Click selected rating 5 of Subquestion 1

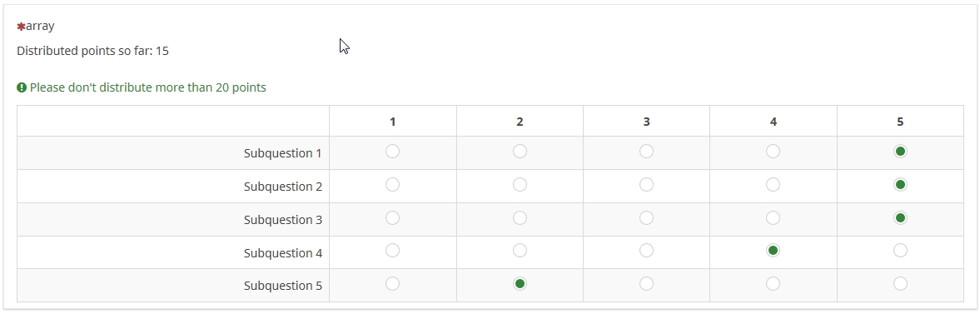[900, 152]
